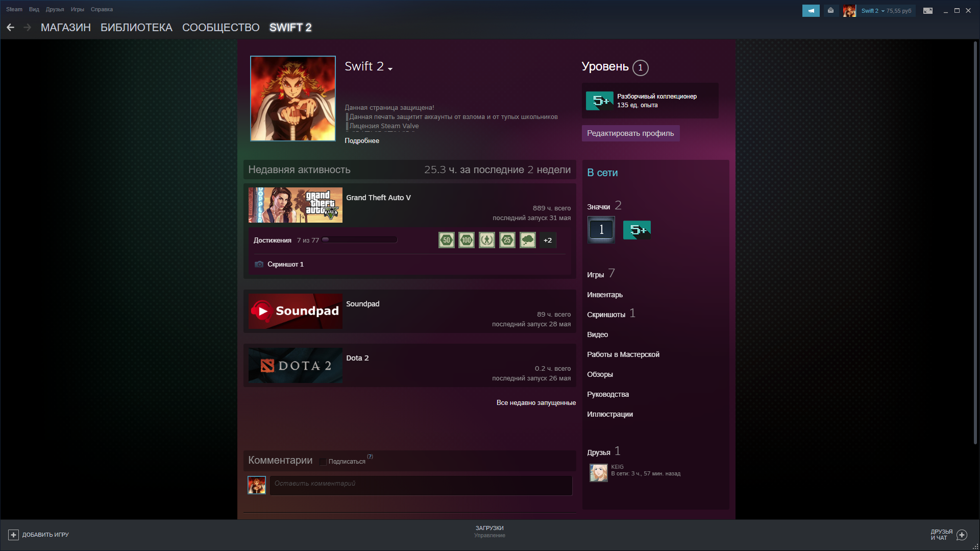The image size is (980, 551).
Task: Open the Руководства link
Action: point(608,394)
